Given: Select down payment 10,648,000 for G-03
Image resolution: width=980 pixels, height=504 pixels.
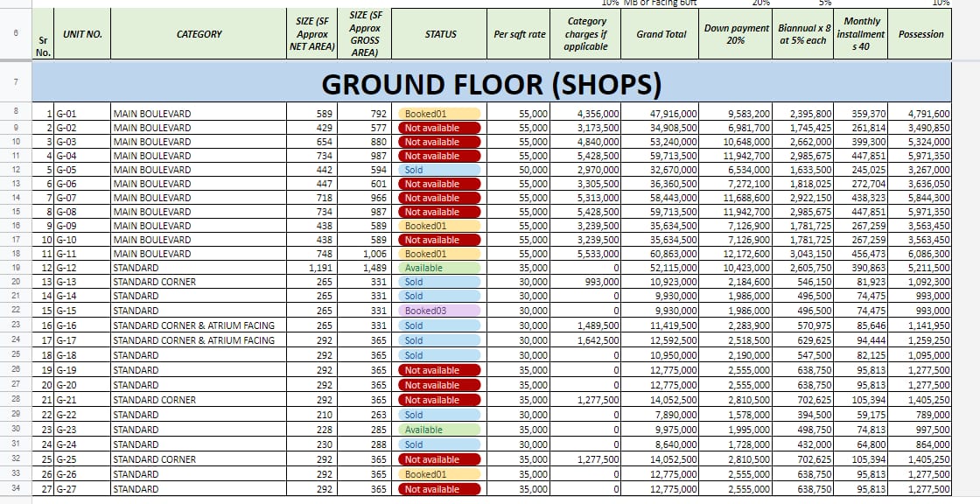Looking at the screenshot, I should tap(736, 142).
